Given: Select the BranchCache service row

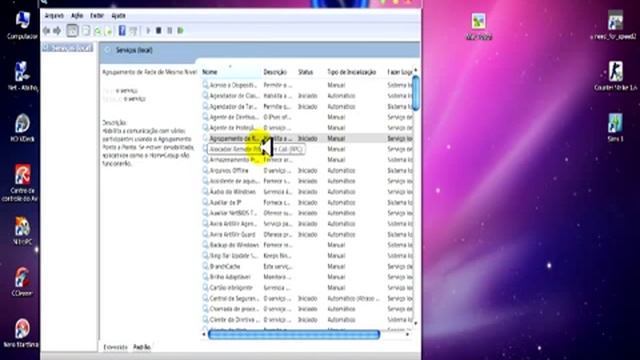Looking at the screenshot, I should point(307,266).
